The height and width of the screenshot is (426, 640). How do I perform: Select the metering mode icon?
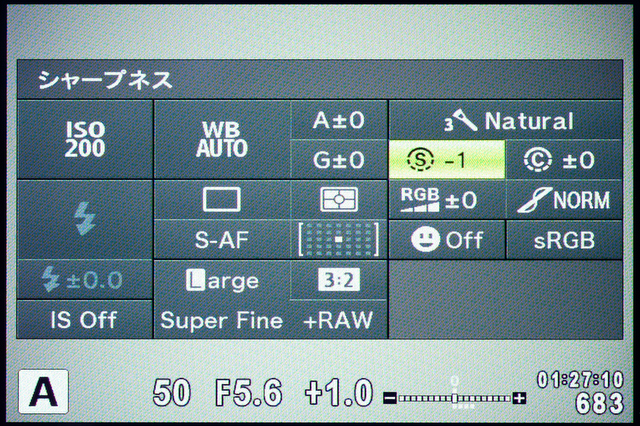339,200
